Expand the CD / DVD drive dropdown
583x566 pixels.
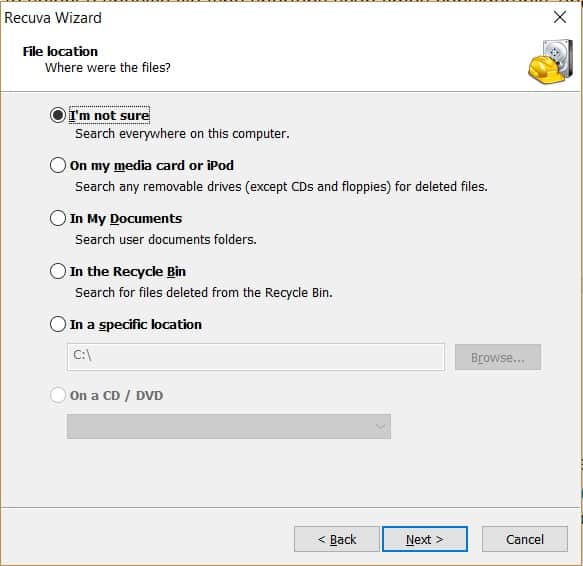(x=229, y=427)
